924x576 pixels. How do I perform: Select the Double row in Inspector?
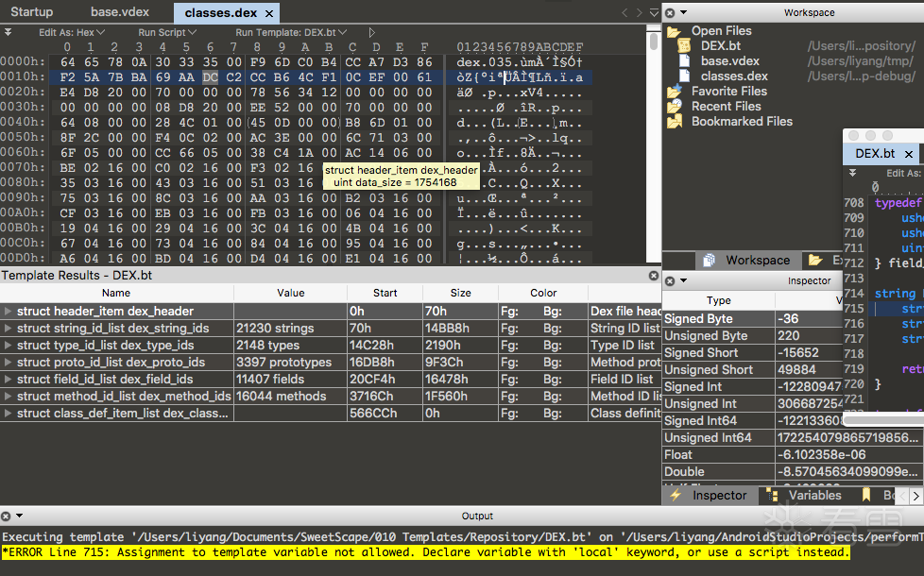point(794,472)
